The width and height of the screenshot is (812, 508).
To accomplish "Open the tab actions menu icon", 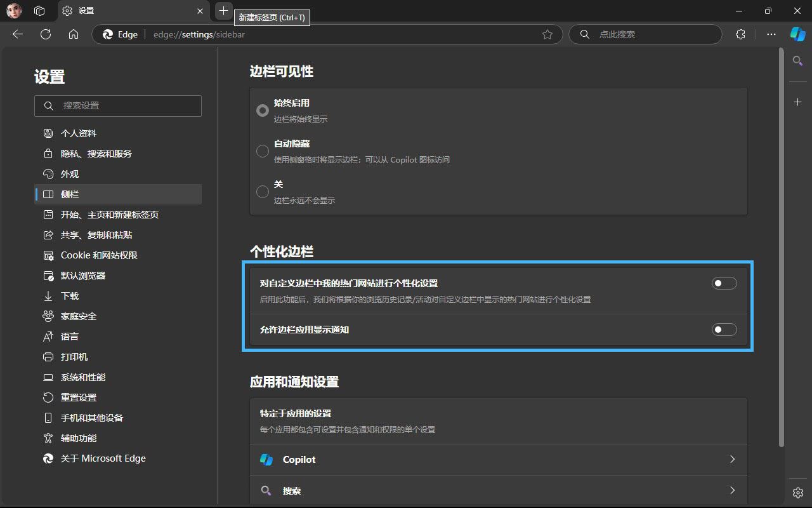I will (39, 11).
